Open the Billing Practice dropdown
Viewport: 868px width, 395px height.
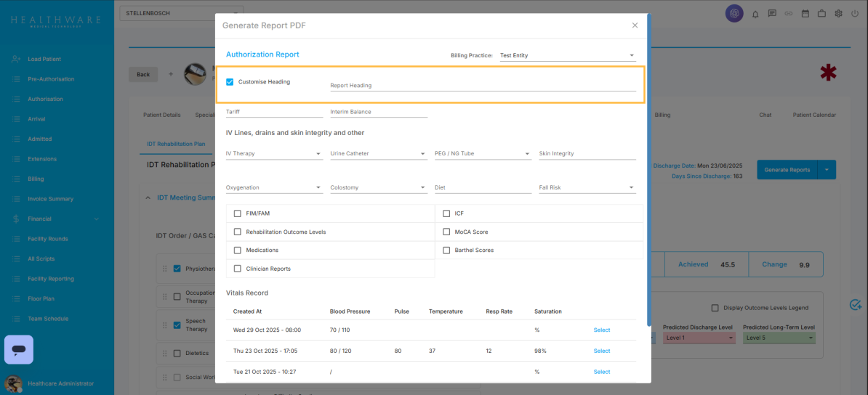point(567,56)
